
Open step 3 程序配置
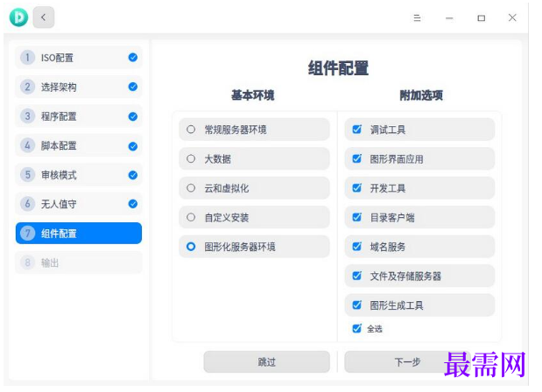click(x=79, y=116)
